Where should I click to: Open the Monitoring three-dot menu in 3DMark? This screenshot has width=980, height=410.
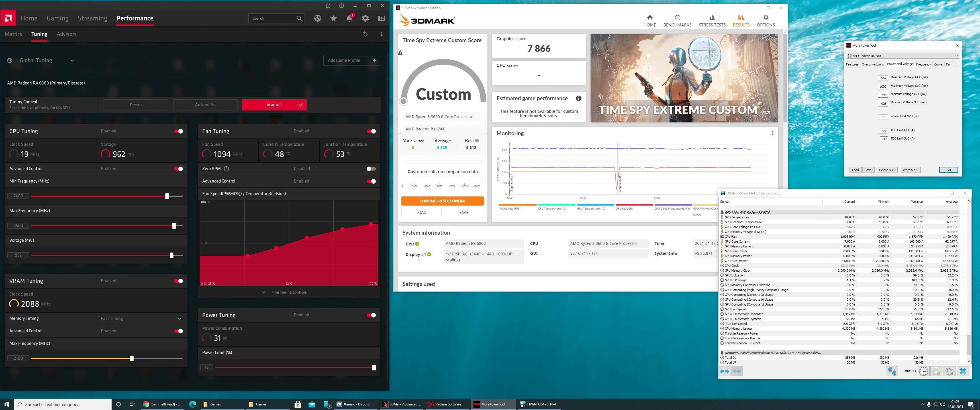coord(773,133)
